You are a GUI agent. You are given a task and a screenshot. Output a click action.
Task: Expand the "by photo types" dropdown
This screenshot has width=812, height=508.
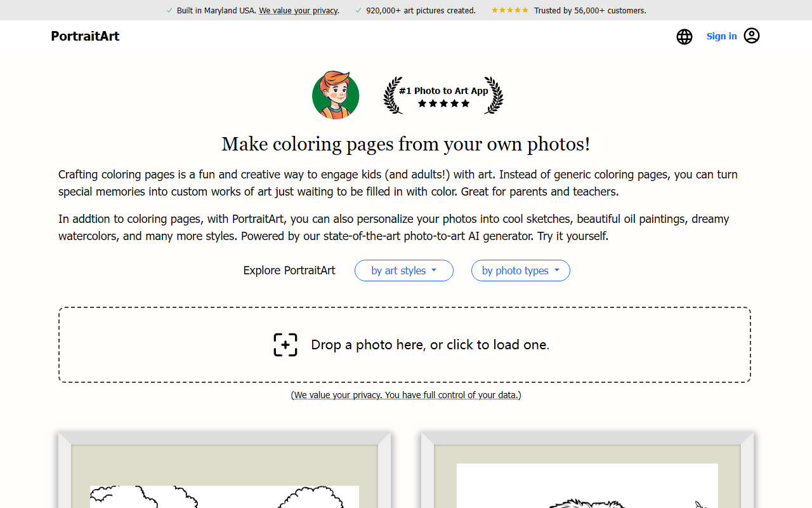[521, 271]
